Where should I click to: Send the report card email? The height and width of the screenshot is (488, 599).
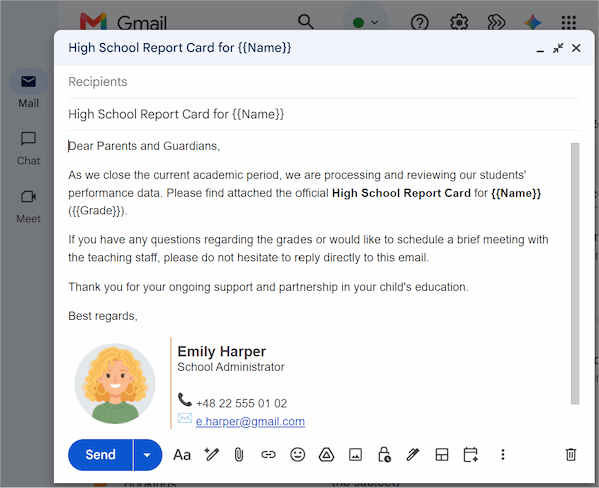(100, 455)
